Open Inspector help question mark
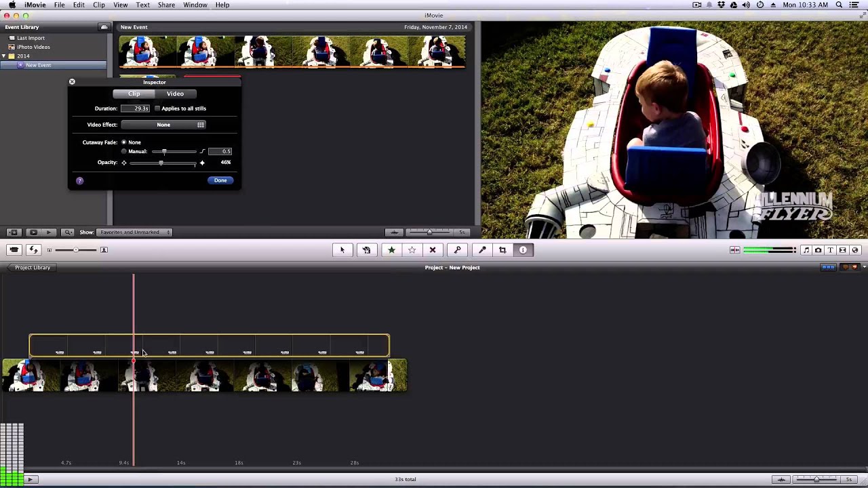 click(79, 180)
